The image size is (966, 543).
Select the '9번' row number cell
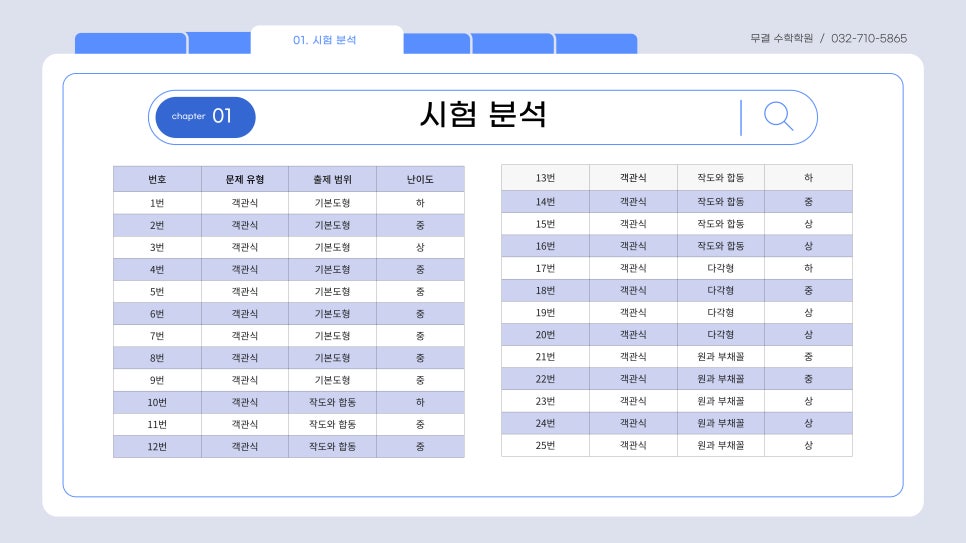click(x=157, y=380)
